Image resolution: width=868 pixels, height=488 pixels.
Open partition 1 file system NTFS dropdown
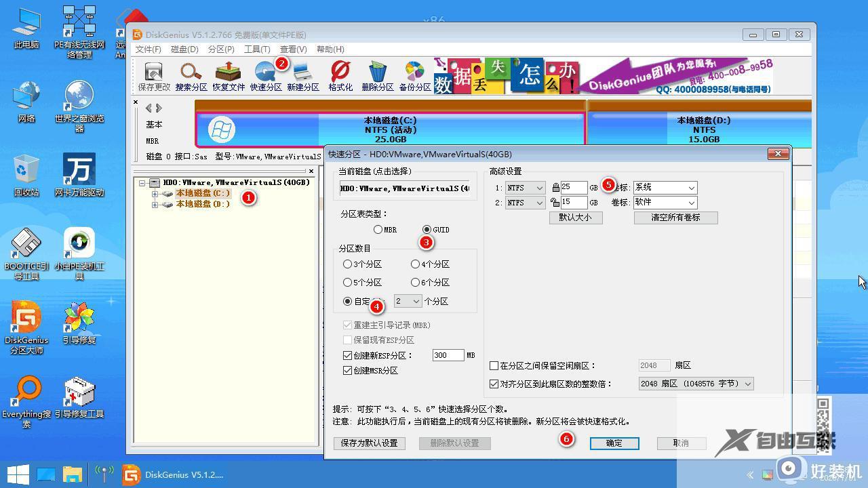pyautogui.click(x=525, y=188)
